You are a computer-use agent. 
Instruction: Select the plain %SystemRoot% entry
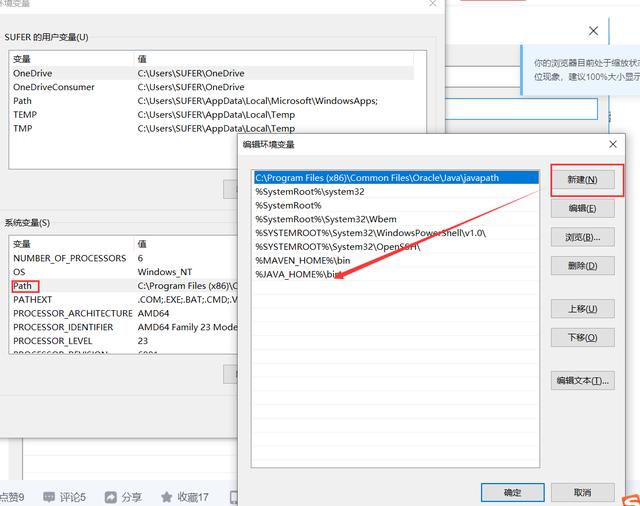click(x=396, y=205)
